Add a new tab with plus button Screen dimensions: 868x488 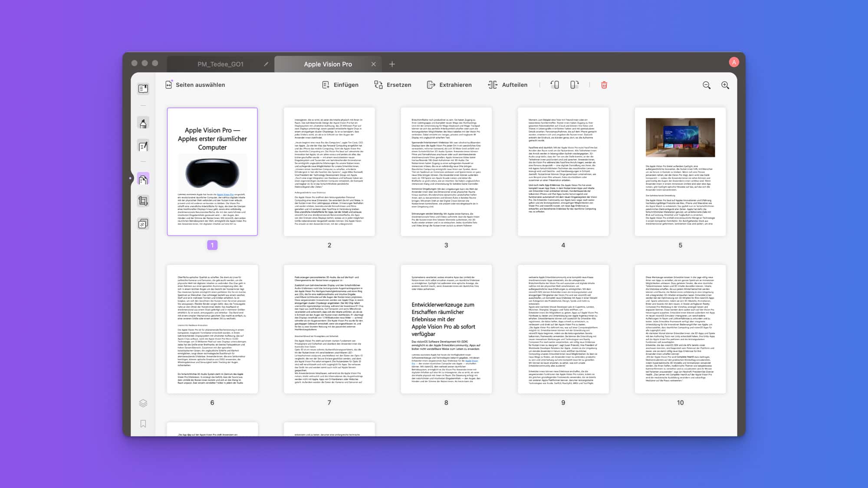(392, 64)
